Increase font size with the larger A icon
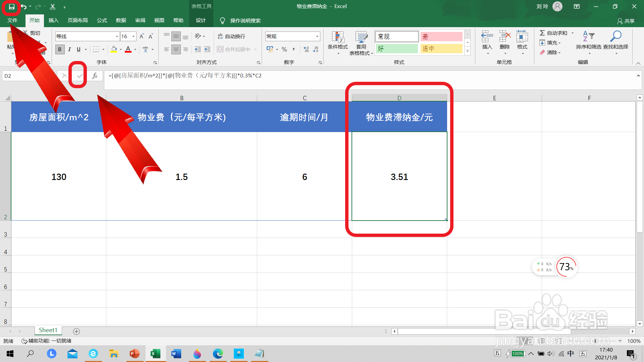 tap(142, 36)
